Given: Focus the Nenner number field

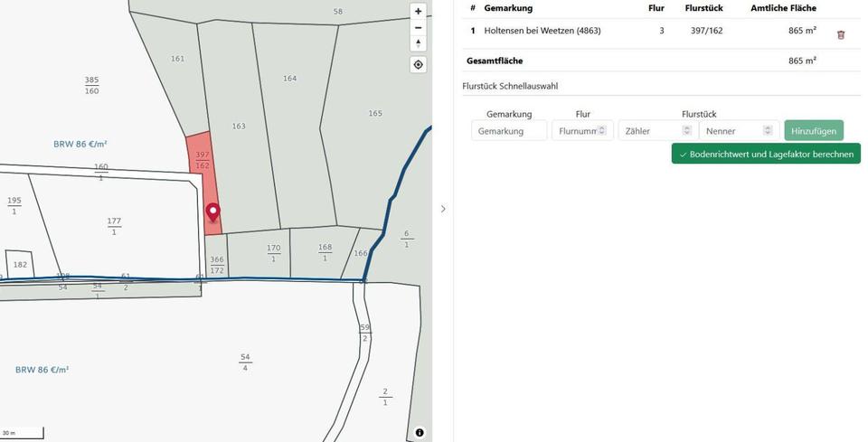Looking at the screenshot, I should (731, 130).
